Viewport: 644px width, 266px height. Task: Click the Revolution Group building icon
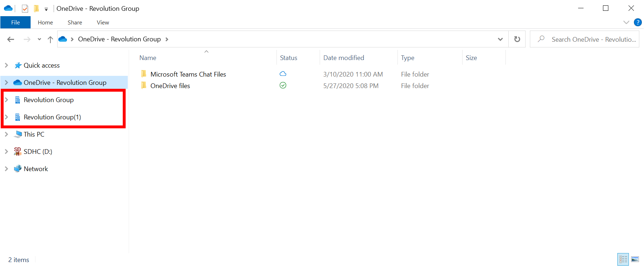click(x=18, y=100)
